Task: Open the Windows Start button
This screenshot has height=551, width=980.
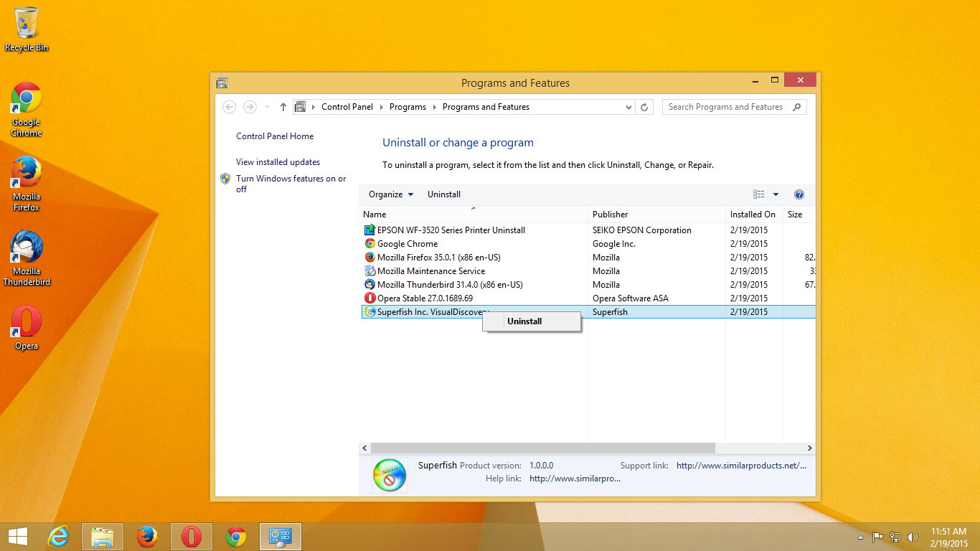Action: [x=17, y=537]
